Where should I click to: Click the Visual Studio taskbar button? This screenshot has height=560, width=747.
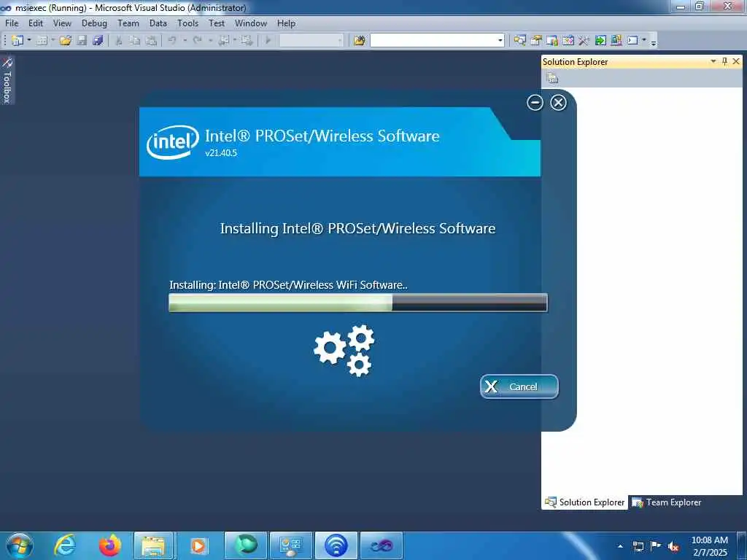[381, 545]
